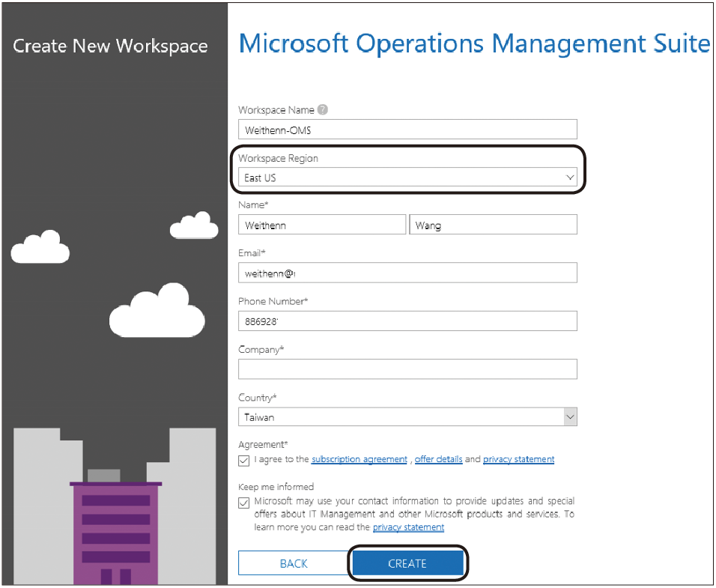
Task: Open the Workspace Region dropdown
Action: [x=407, y=177]
